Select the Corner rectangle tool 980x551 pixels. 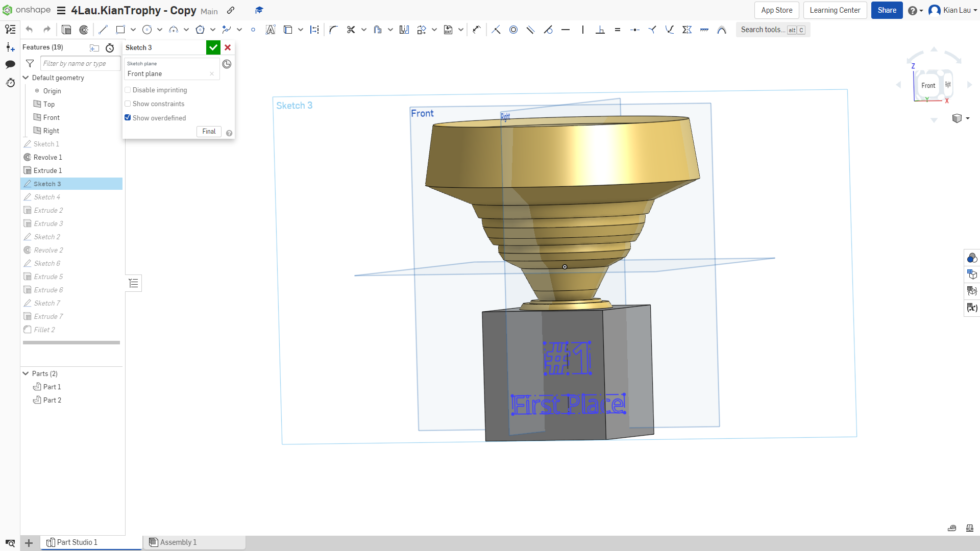[x=120, y=30]
